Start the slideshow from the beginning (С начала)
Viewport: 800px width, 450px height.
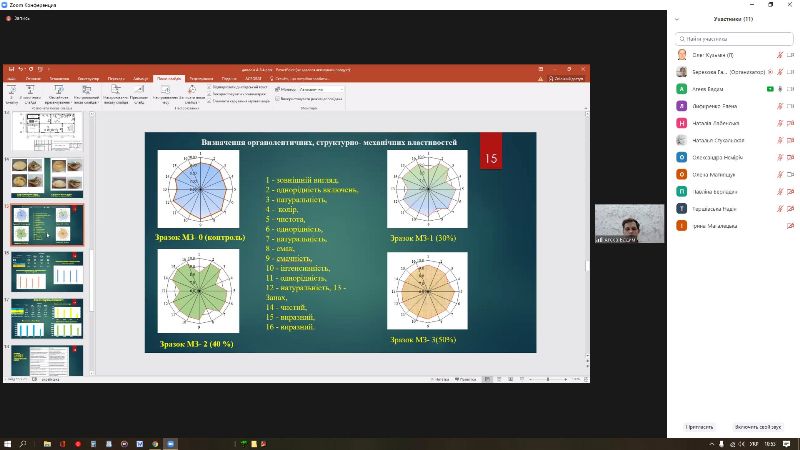(11, 94)
